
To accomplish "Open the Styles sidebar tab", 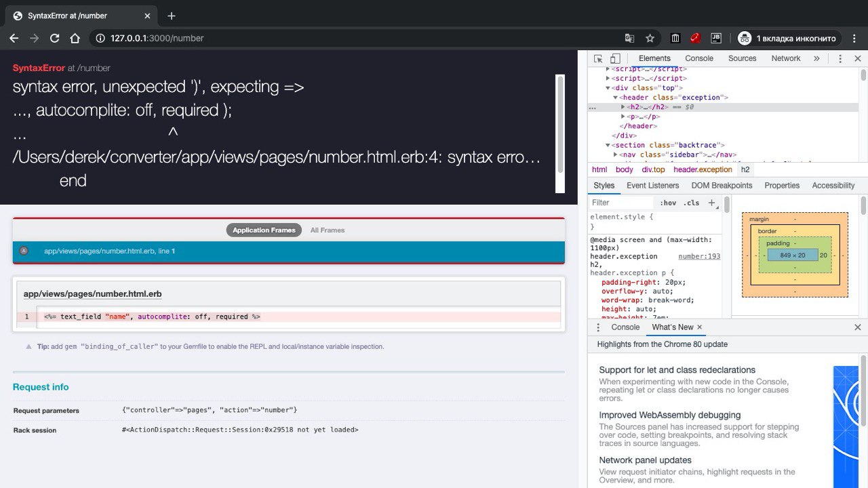I will tap(604, 186).
